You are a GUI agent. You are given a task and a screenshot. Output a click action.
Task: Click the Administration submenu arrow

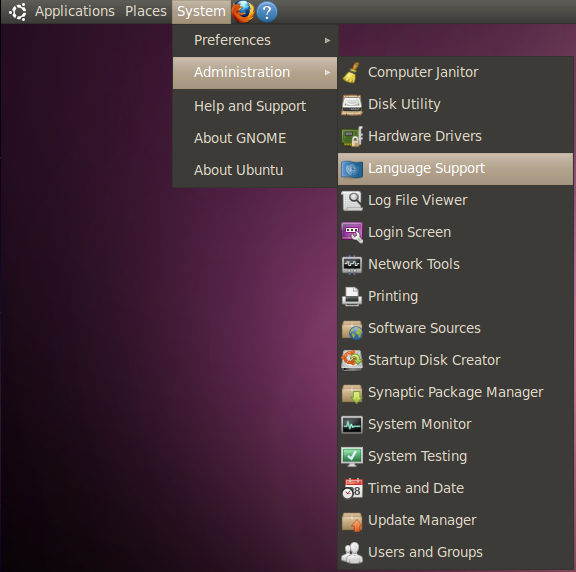click(327, 72)
